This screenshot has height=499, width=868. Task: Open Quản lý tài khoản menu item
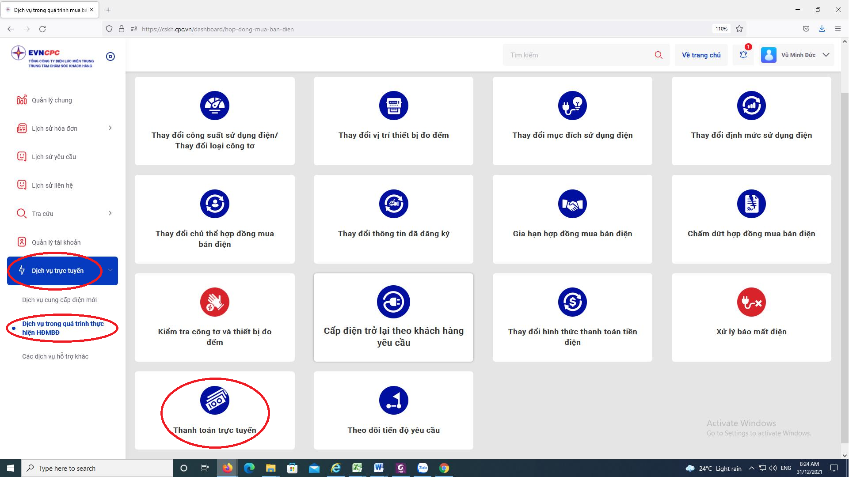point(56,242)
